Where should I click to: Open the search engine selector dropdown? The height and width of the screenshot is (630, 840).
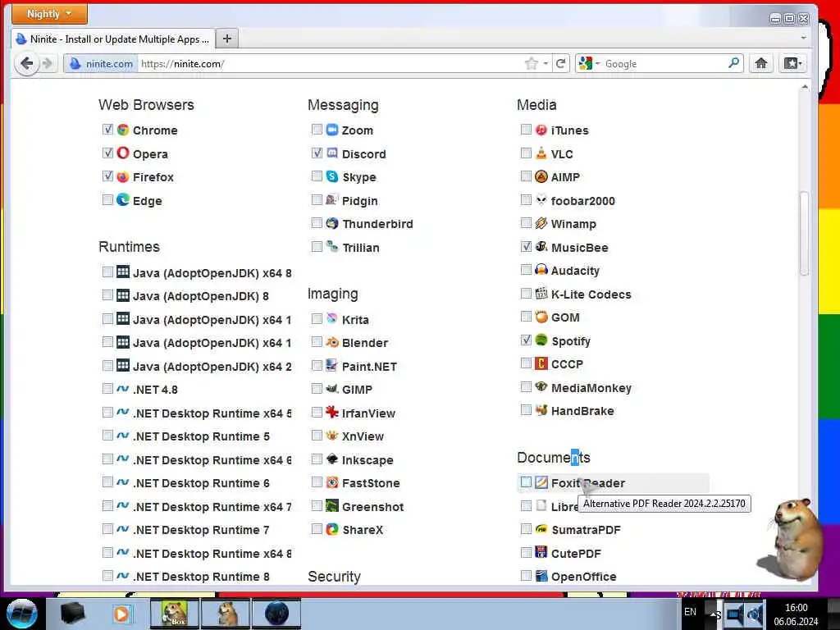589,63
